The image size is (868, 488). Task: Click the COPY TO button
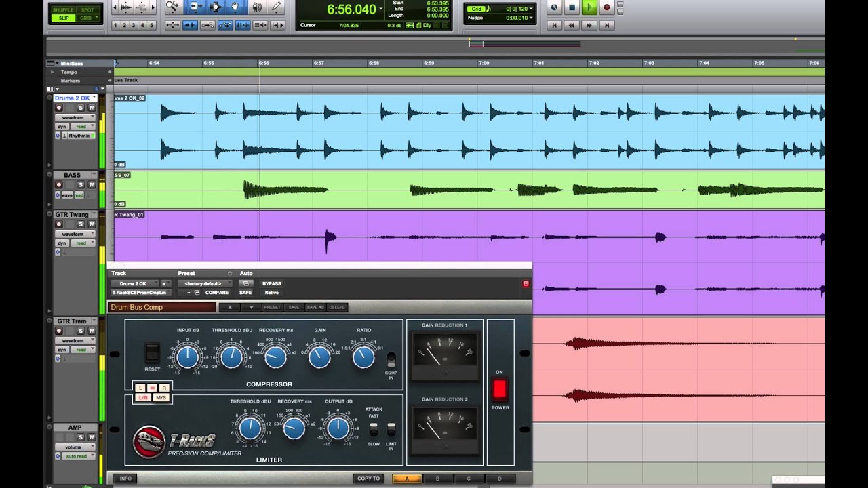point(369,479)
